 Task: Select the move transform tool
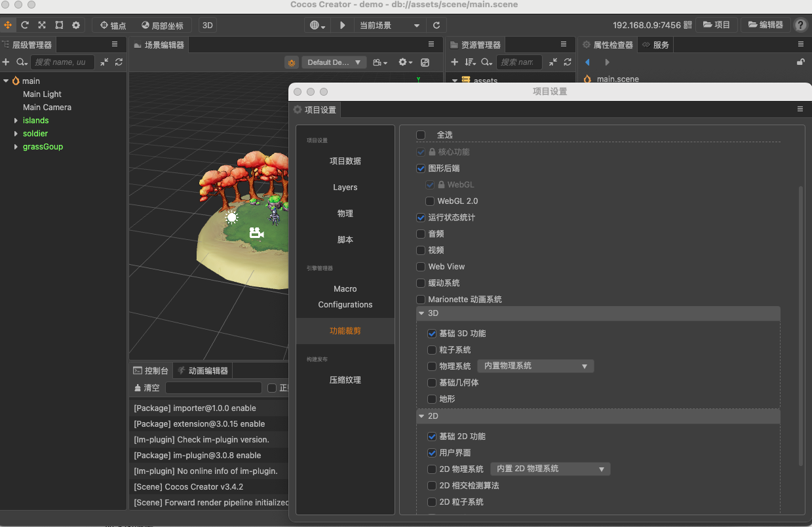tap(8, 25)
